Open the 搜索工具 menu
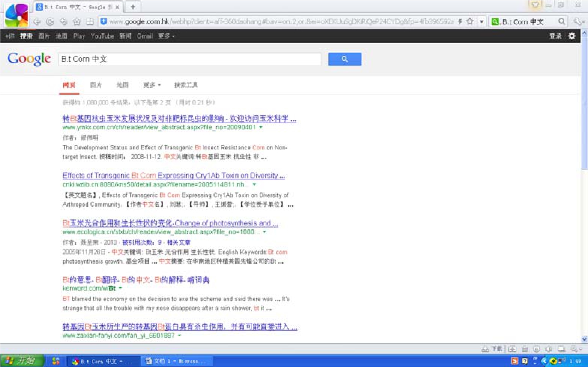The height and width of the screenshot is (367, 588). pos(186,85)
